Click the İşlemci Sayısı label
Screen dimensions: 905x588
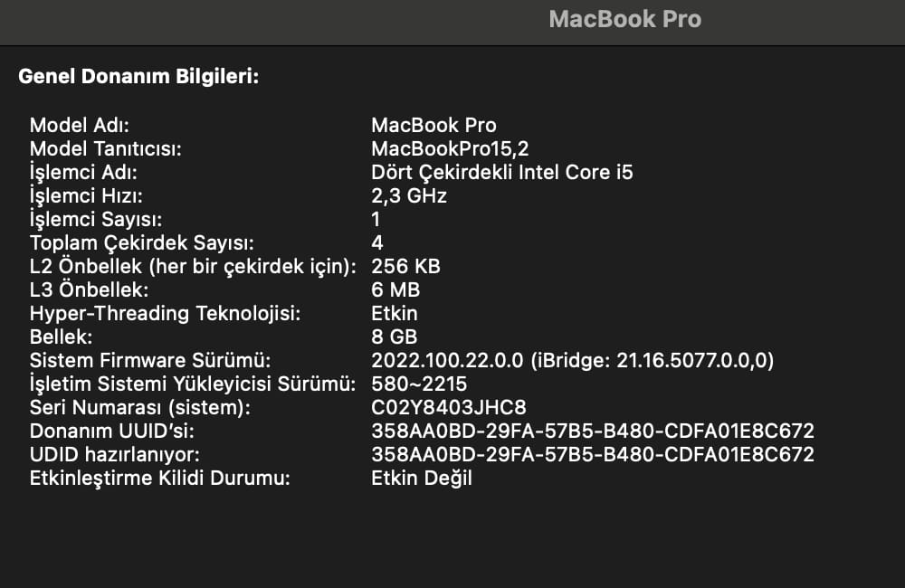96,219
